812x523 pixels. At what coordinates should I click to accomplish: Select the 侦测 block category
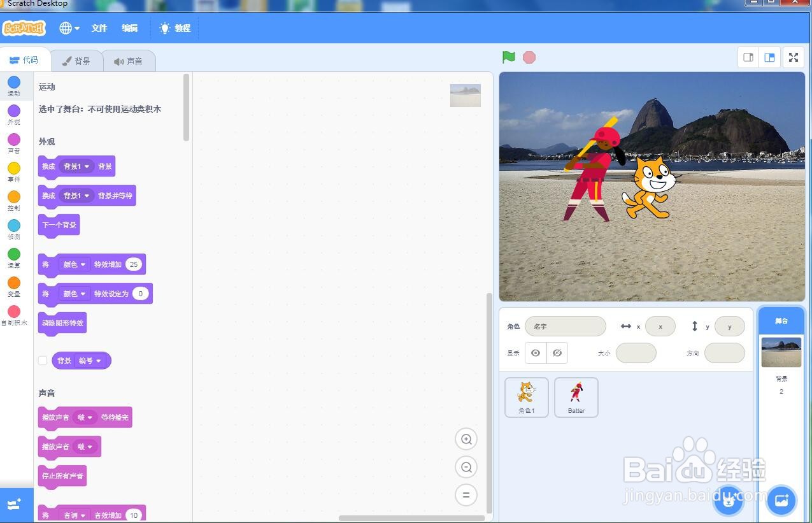[x=14, y=229]
